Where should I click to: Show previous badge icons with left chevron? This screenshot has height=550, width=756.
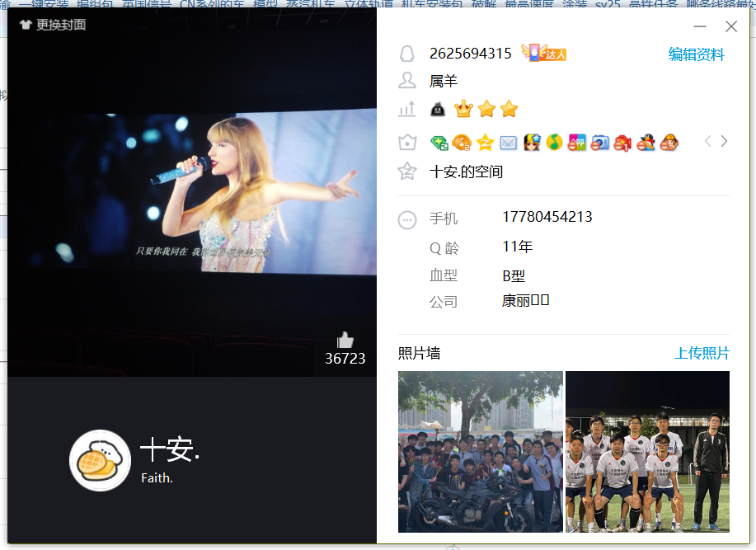point(707,141)
